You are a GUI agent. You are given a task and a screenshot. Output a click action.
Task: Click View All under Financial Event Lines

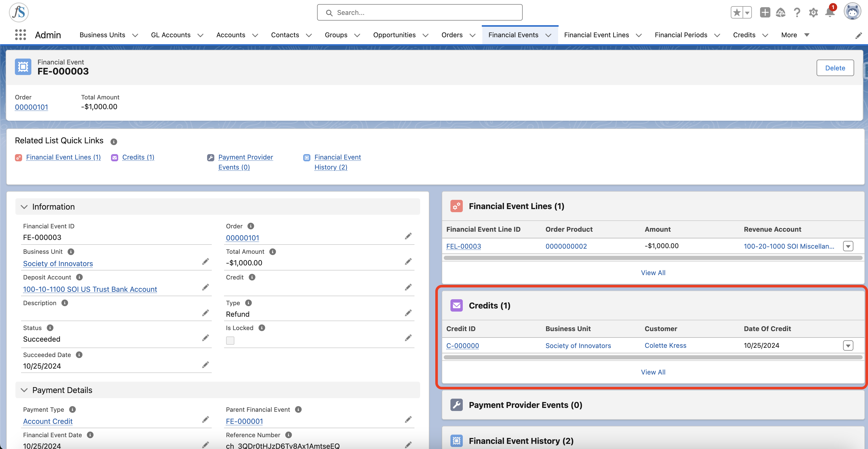(x=653, y=273)
